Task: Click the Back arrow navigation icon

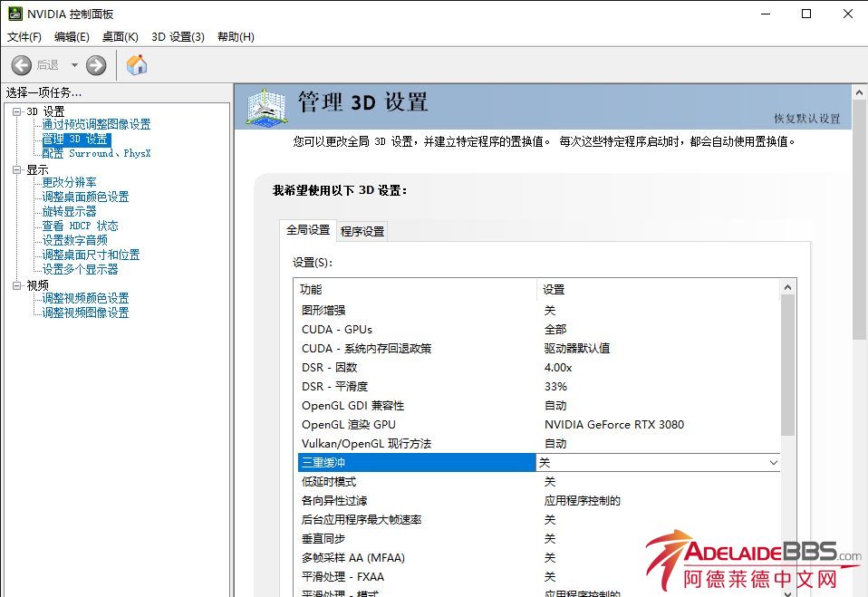Action: click(22, 65)
